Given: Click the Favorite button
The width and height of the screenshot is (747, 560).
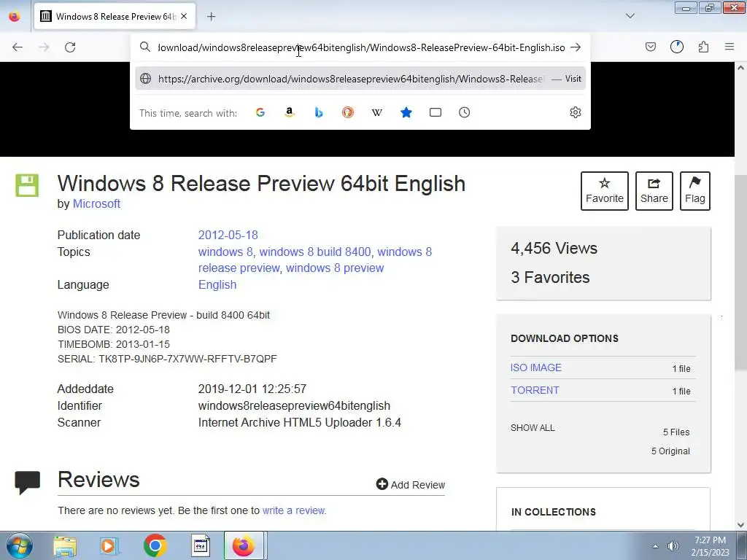Looking at the screenshot, I should (605, 191).
